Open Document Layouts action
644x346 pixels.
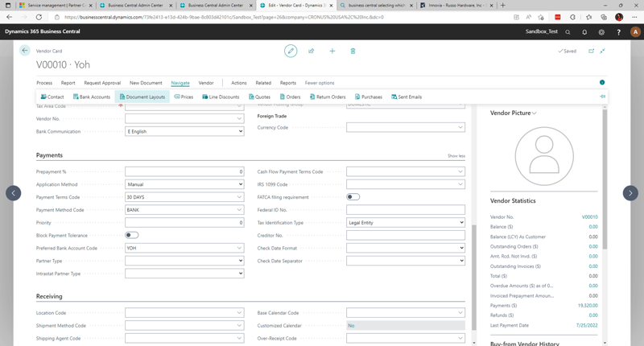tap(142, 97)
